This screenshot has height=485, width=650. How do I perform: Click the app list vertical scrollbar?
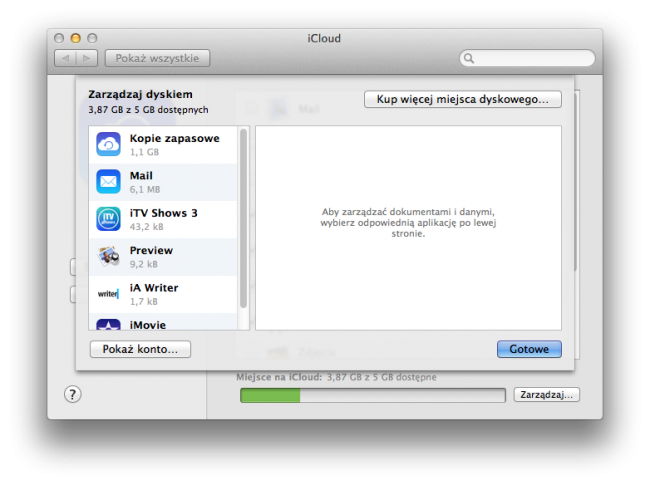click(x=243, y=218)
